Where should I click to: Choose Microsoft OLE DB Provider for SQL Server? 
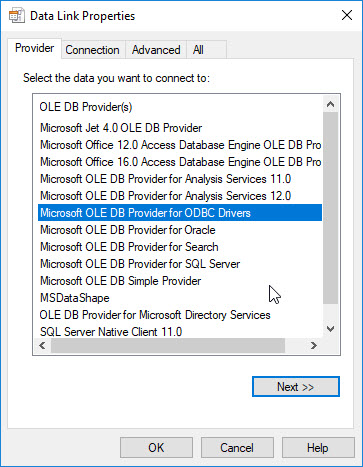140,264
